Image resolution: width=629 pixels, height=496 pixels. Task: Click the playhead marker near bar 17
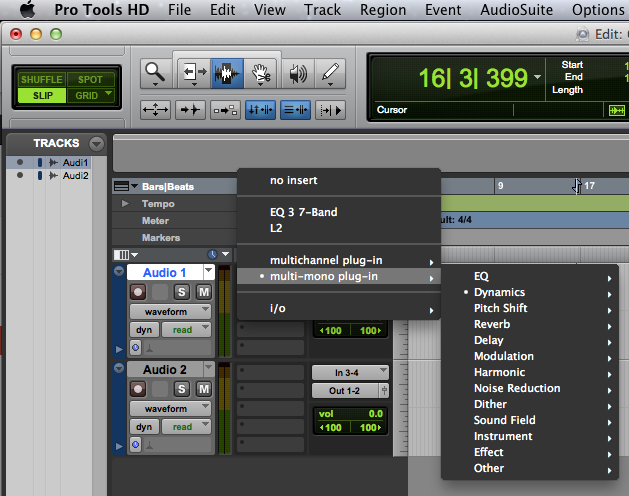point(577,186)
